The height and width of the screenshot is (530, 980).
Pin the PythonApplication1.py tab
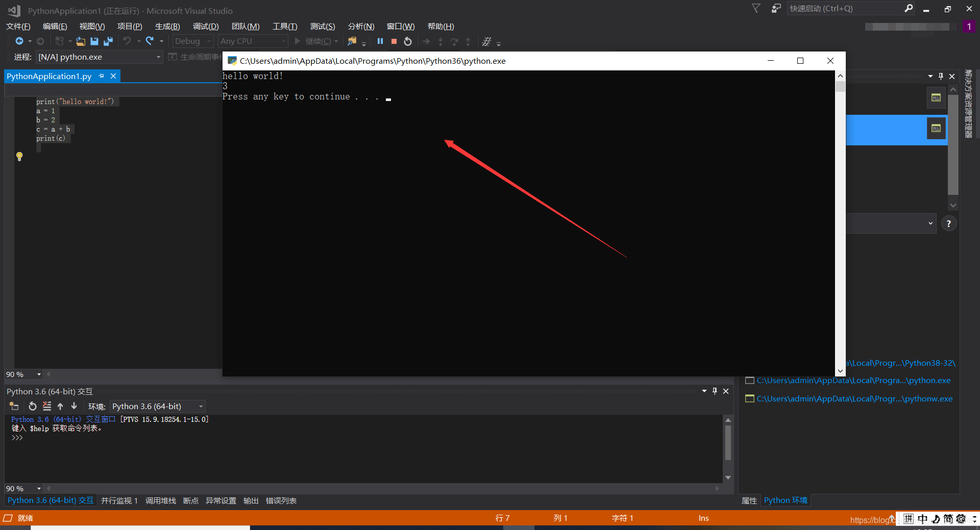coord(102,76)
